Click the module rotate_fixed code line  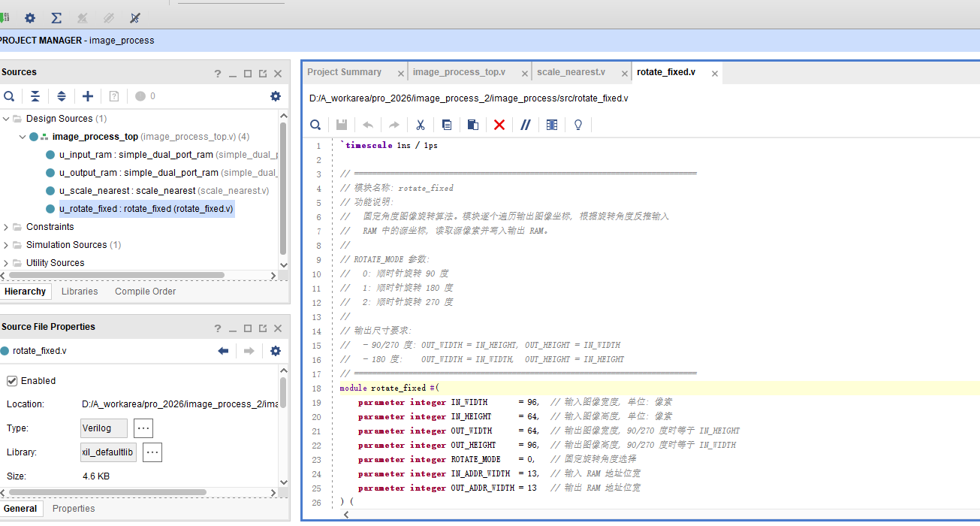389,388
